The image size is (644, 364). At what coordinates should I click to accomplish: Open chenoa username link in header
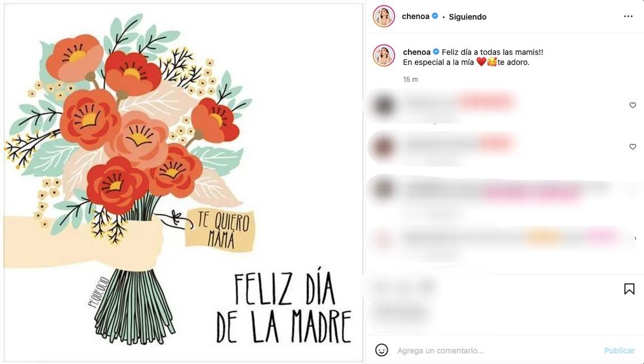[415, 16]
